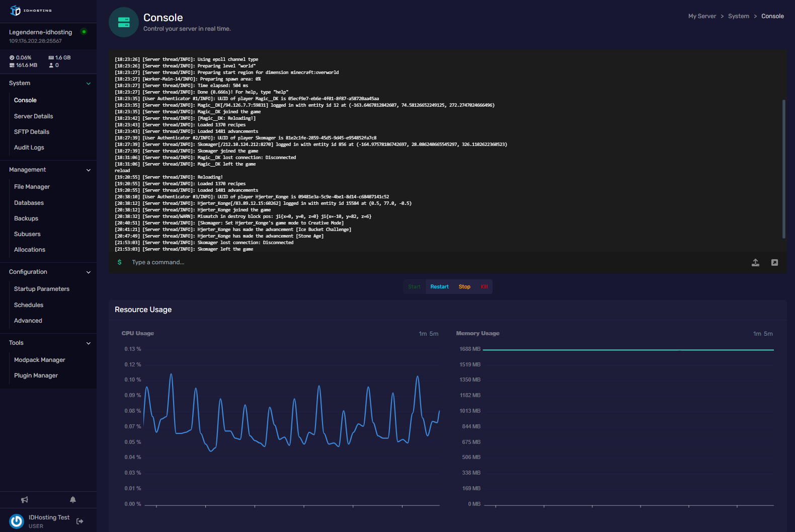This screenshot has height=532, width=795.
Task: Open announcements megaphone icon
Action: 24,500
